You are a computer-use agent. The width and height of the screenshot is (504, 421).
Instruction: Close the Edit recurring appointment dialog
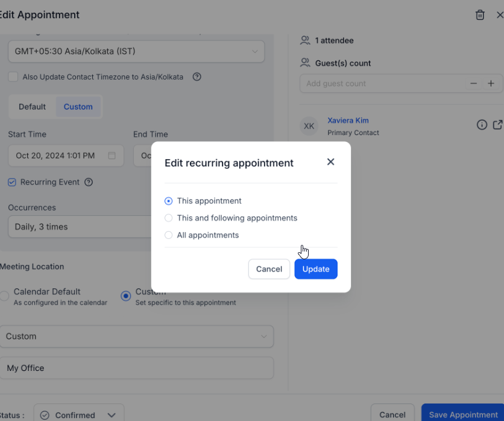point(330,162)
